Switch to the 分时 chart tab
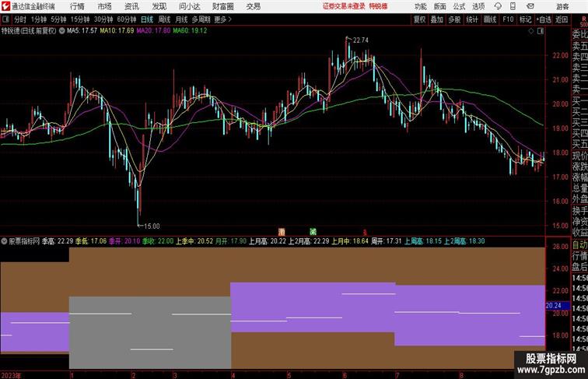This screenshot has width=588, height=379. pyautogui.click(x=20, y=19)
